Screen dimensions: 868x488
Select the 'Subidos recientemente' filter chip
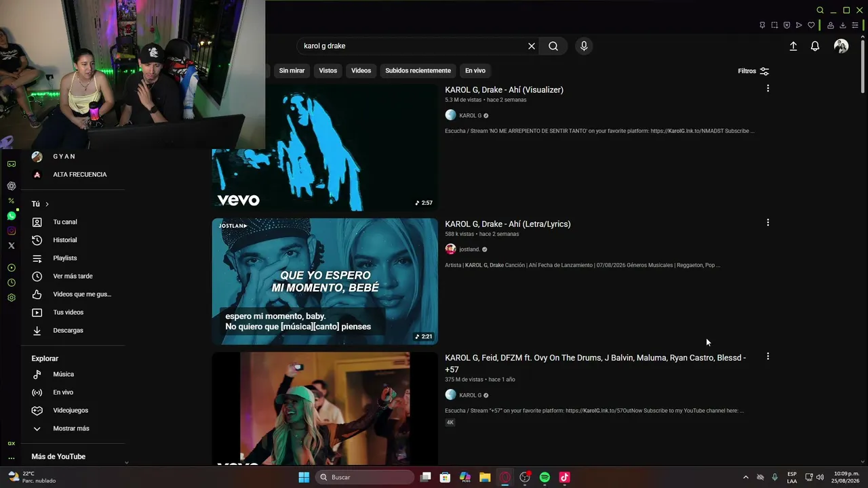[418, 70]
